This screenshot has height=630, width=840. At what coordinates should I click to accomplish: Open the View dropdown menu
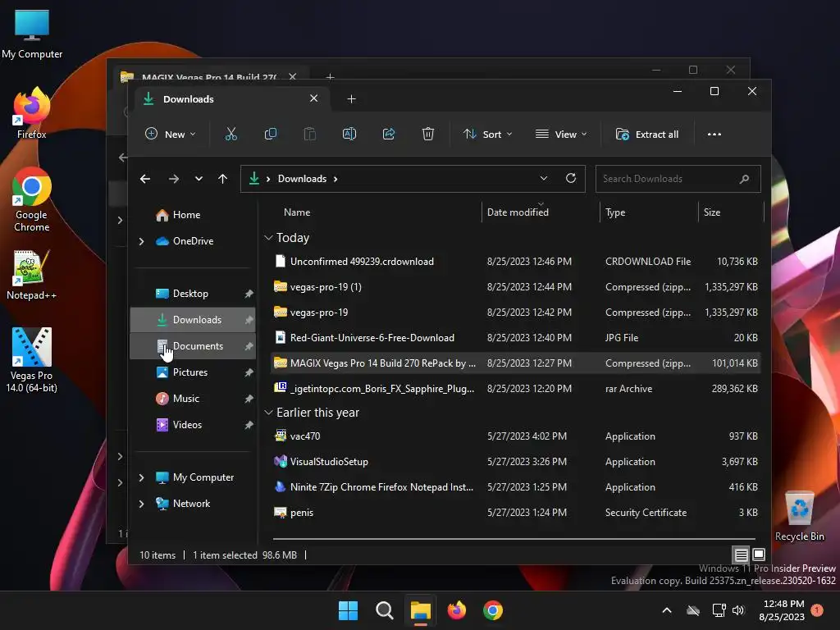pyautogui.click(x=561, y=134)
